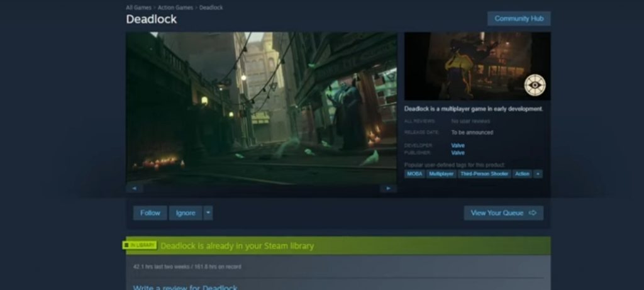Click the Deadlock header capsule image
Screen dimensions: 644x290
(477, 66)
